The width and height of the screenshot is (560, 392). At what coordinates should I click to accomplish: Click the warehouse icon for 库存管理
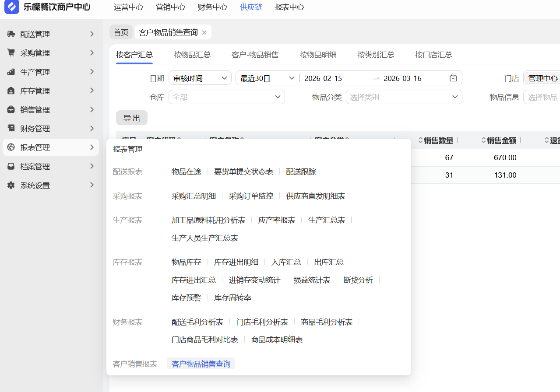click(x=11, y=91)
